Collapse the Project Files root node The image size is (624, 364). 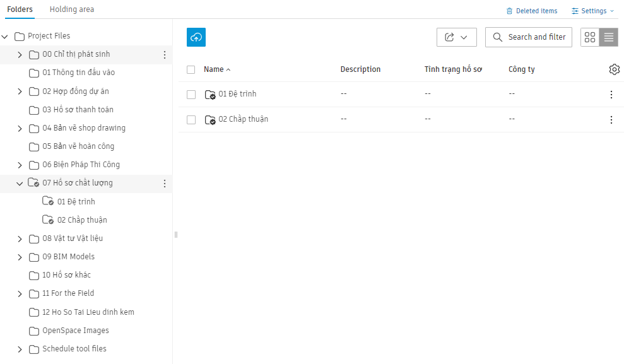(x=5, y=37)
